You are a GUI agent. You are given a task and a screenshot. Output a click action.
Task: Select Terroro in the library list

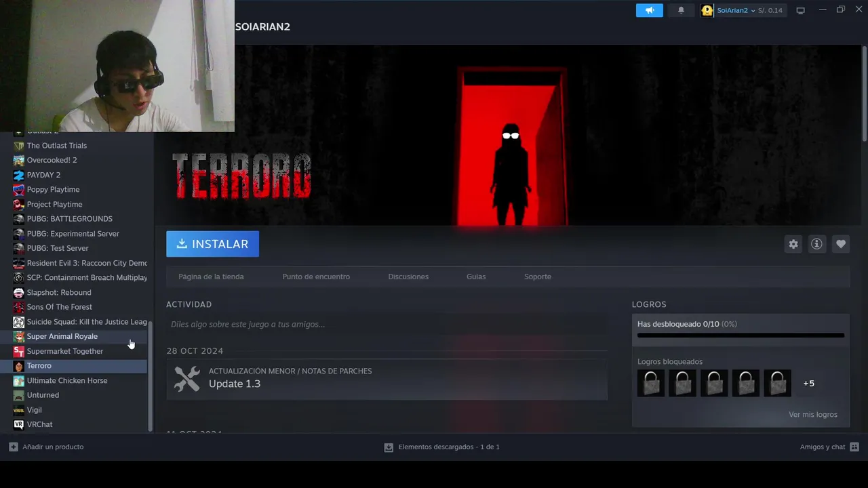pyautogui.click(x=80, y=366)
